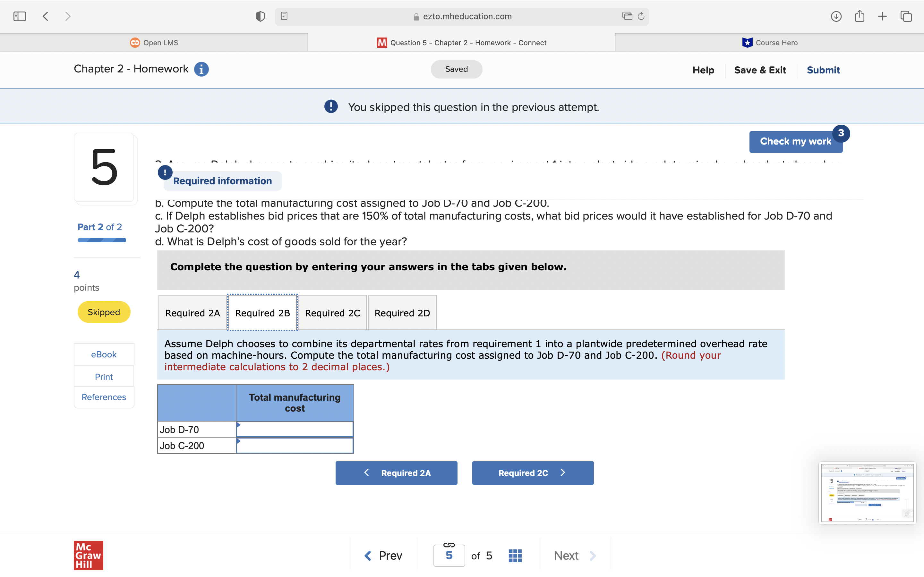Screen dimensions: 924x577
Task: Open the question map grid icon
Action: coord(515,555)
